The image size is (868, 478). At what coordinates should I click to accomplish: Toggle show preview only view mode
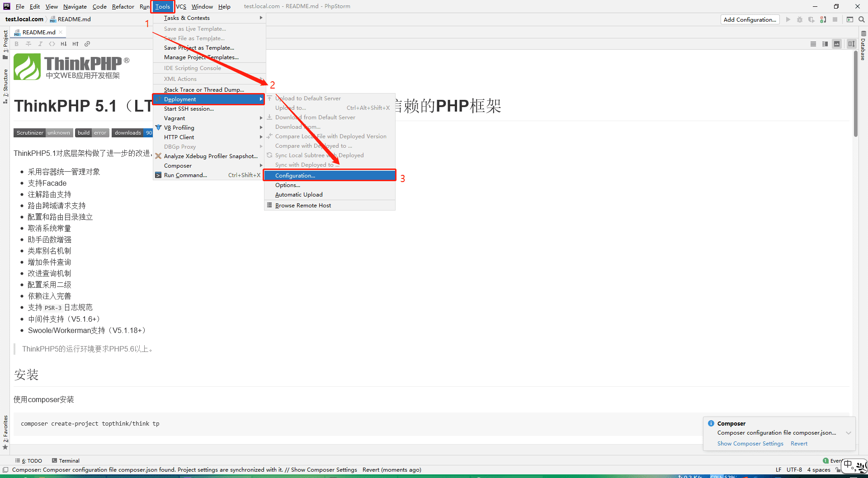tap(837, 44)
